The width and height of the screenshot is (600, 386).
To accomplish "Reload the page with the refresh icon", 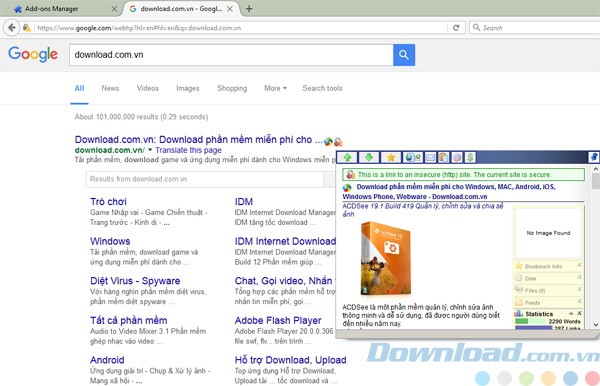I will (456, 28).
